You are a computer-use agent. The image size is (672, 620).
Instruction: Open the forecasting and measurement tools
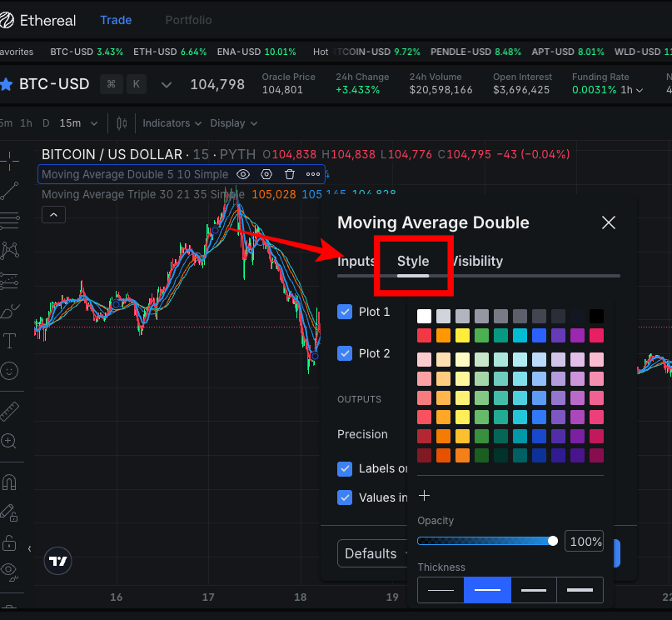[x=9, y=281]
